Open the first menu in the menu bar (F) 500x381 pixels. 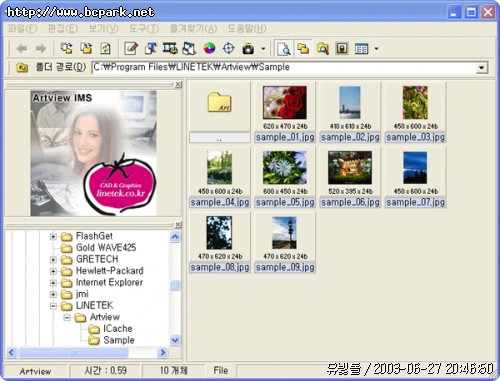[x=23, y=29]
